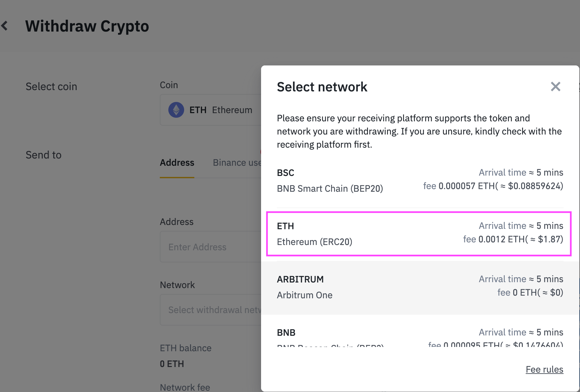This screenshot has height=392, width=580.
Task: Click the Ethereum logo in the Coin field
Action: coord(176,110)
